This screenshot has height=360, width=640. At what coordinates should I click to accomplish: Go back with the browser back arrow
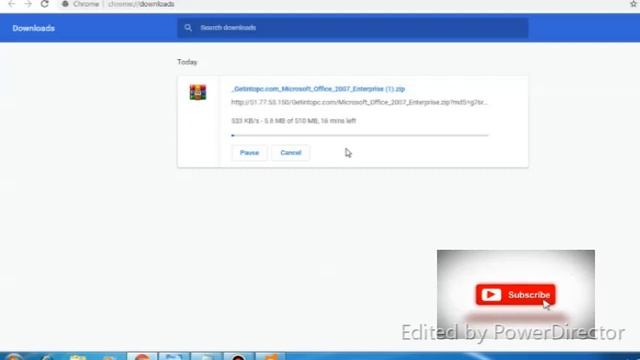click(x=11, y=4)
